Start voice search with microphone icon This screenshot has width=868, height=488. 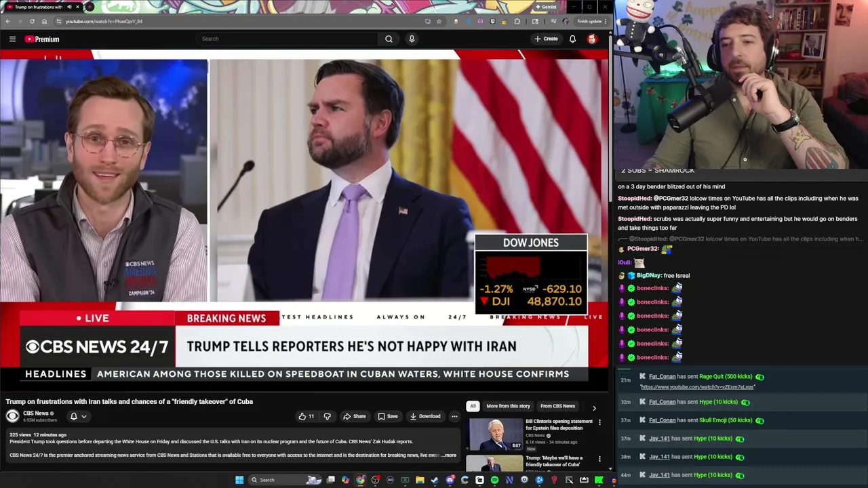pos(412,39)
